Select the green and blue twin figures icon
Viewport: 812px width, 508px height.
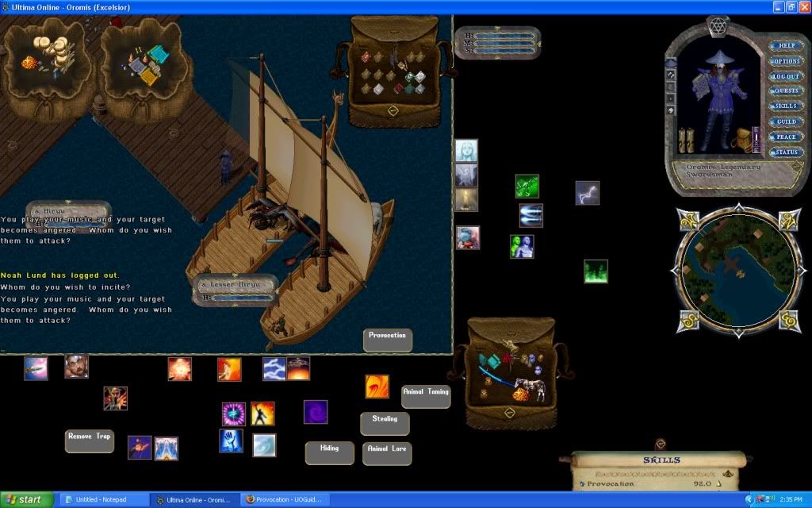522,247
